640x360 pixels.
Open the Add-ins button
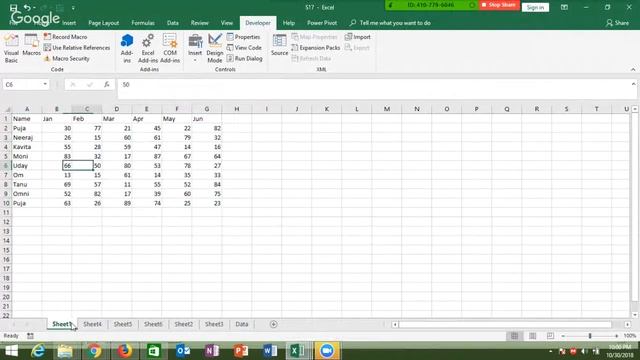[x=127, y=48]
